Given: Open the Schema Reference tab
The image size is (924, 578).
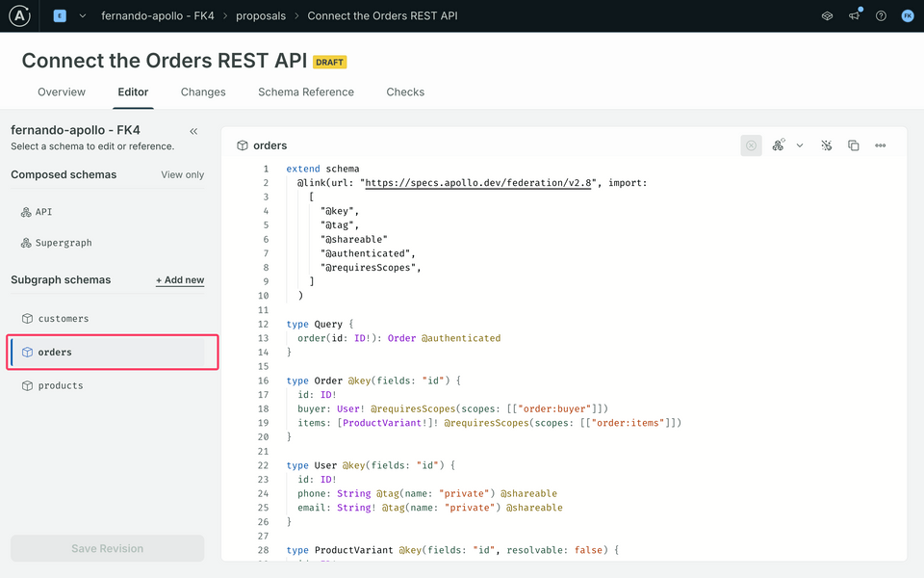Looking at the screenshot, I should 306,92.
